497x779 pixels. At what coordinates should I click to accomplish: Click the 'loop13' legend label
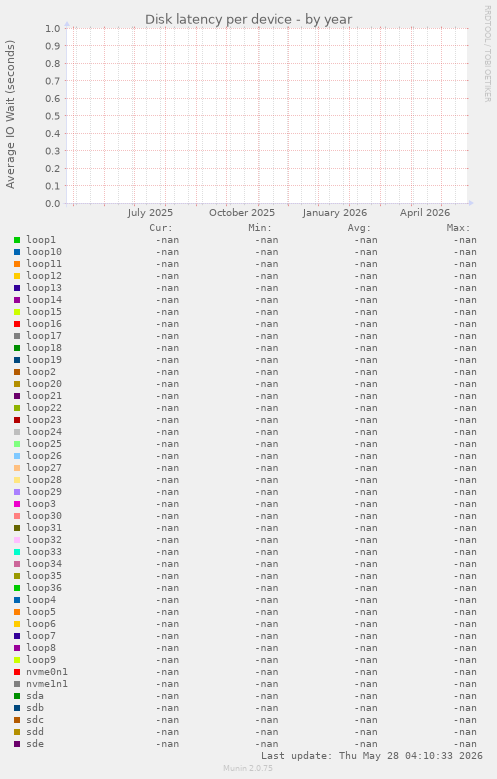click(44, 288)
